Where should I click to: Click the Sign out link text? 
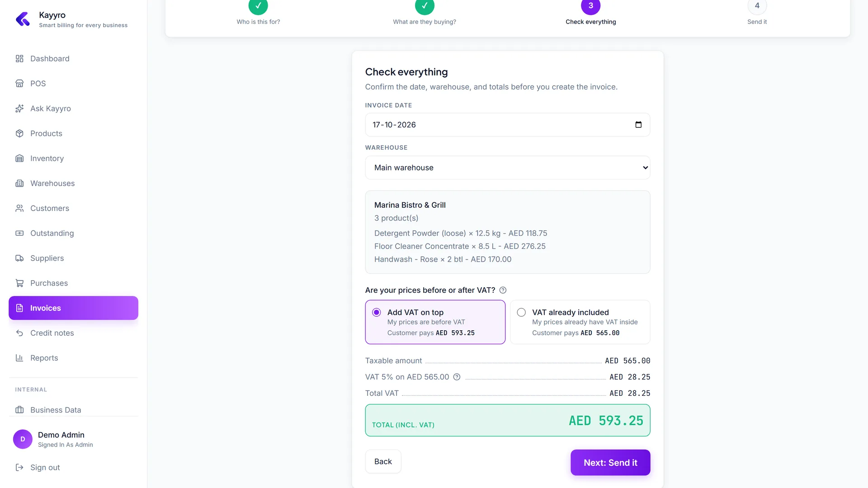point(45,467)
